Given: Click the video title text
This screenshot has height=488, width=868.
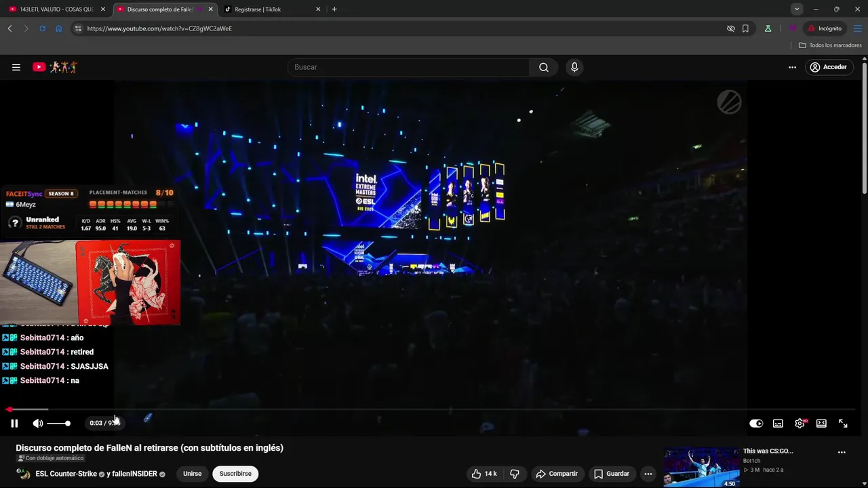Looking at the screenshot, I should click(x=149, y=448).
